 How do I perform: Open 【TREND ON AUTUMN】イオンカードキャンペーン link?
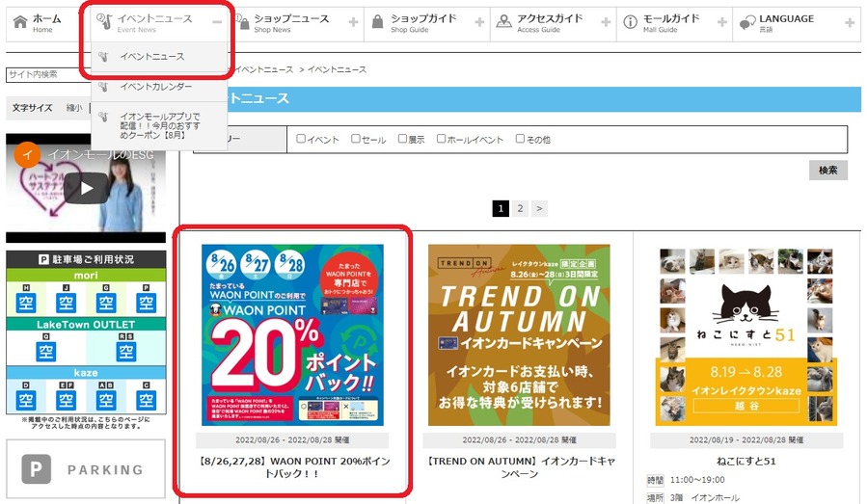click(x=519, y=467)
